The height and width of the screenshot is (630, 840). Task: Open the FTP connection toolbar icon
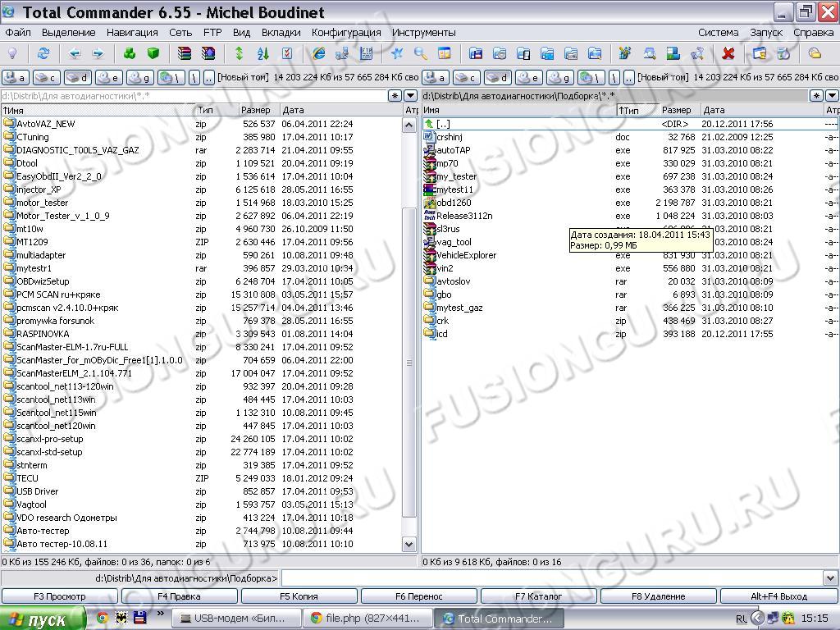[366, 53]
